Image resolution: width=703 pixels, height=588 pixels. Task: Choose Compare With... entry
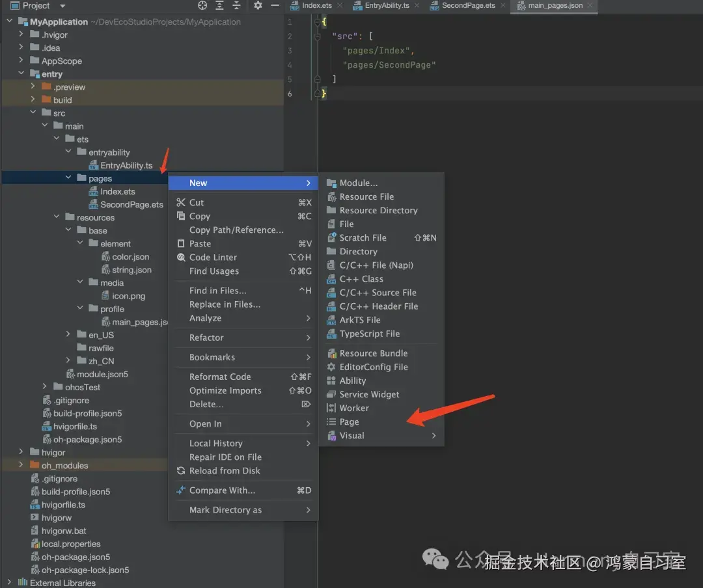[x=243, y=490]
